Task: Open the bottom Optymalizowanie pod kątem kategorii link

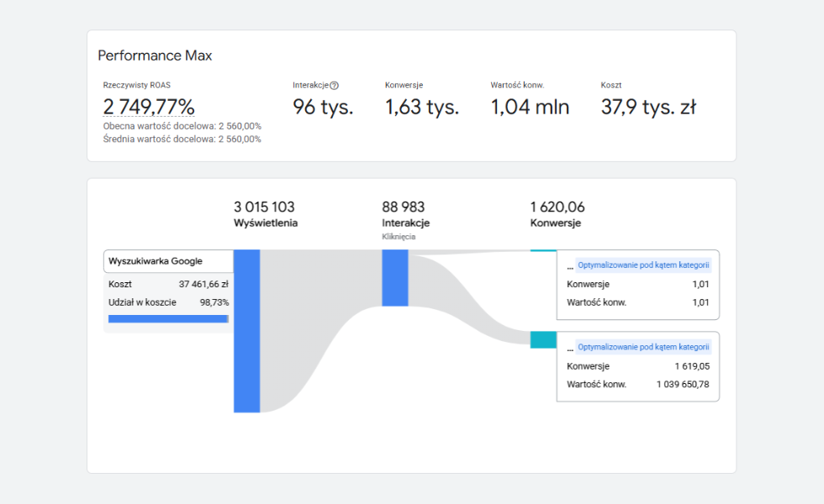Action: coord(646,346)
